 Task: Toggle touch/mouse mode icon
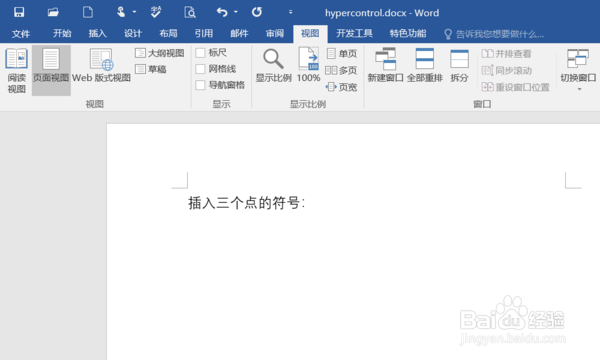click(x=121, y=12)
